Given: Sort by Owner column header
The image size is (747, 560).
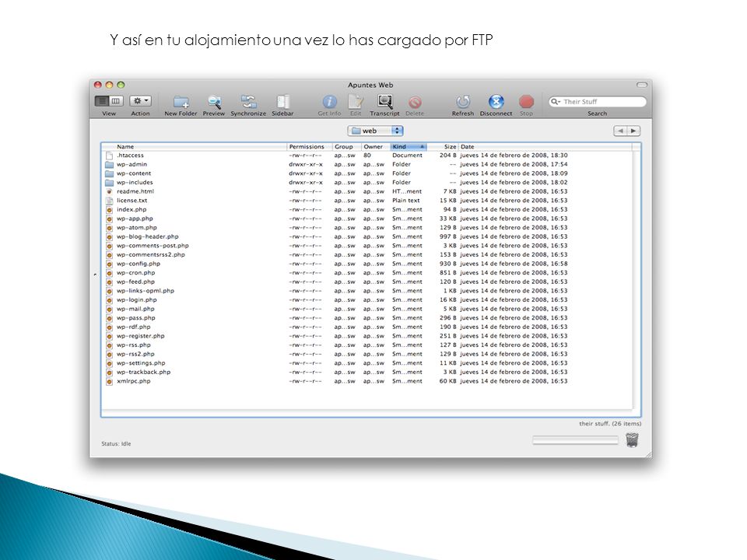Looking at the screenshot, I should click(376, 147).
